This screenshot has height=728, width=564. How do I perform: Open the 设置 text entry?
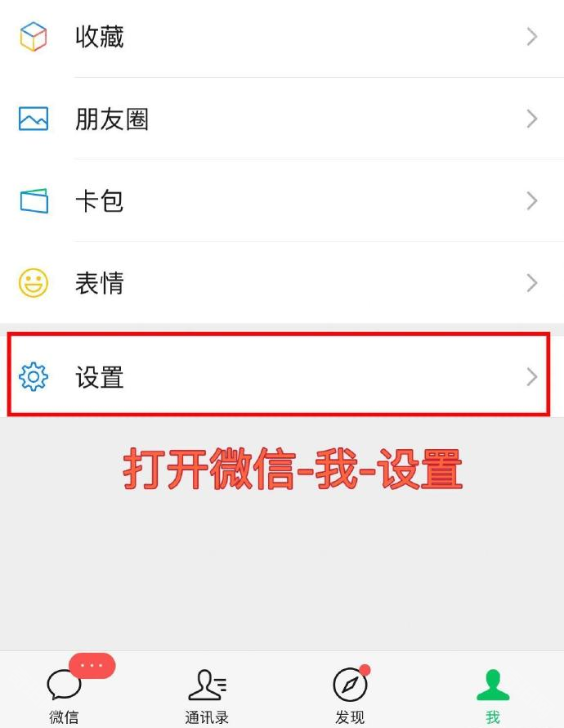click(x=100, y=377)
